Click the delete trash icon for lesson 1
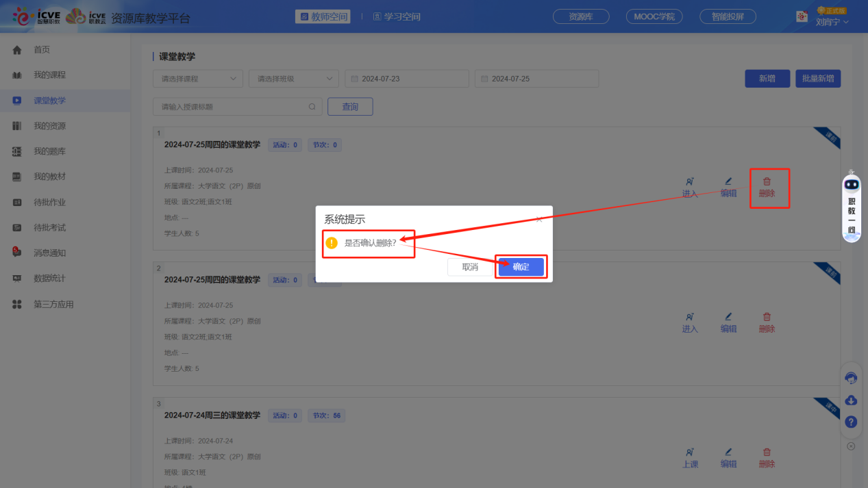This screenshot has height=488, width=868. (x=767, y=182)
